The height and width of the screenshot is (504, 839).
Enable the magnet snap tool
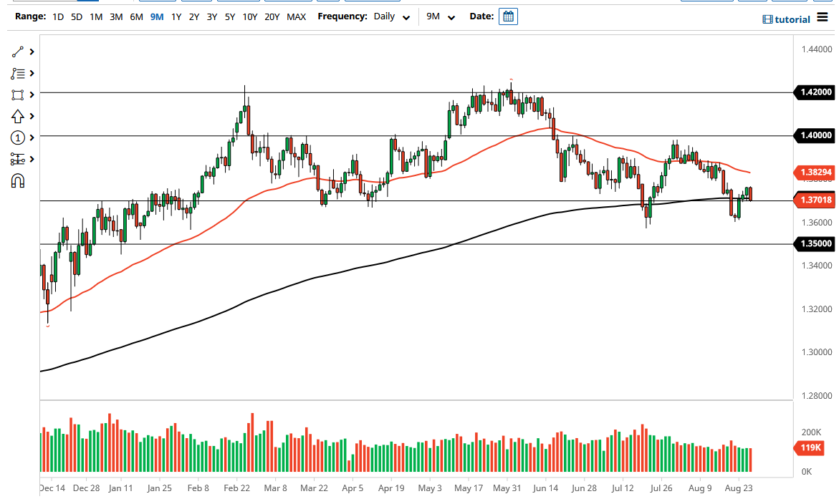tap(18, 179)
